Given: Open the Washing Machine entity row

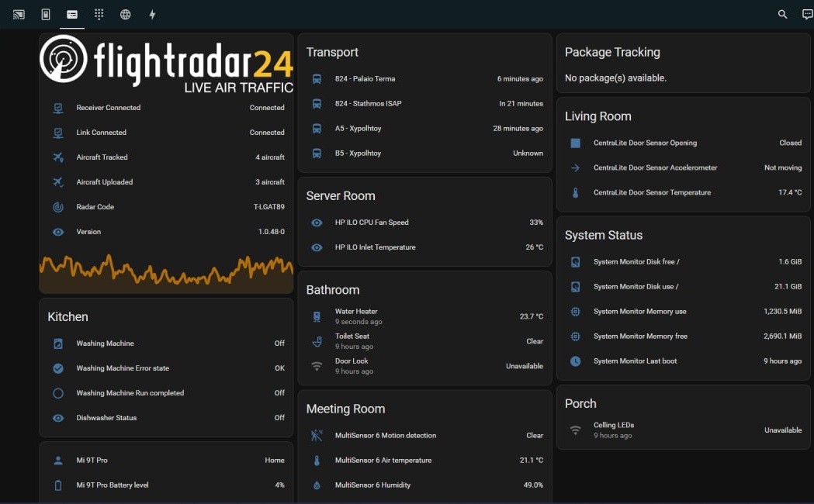Looking at the screenshot, I should 166,343.
